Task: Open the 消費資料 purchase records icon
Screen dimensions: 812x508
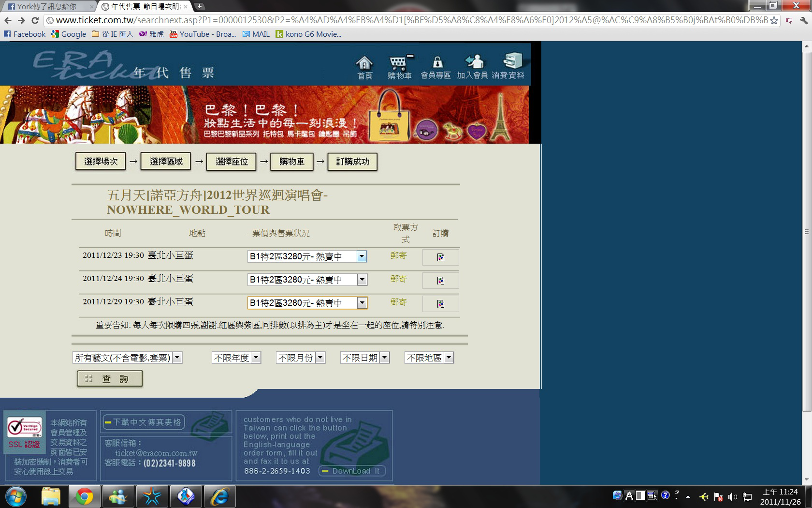Action: (x=508, y=67)
